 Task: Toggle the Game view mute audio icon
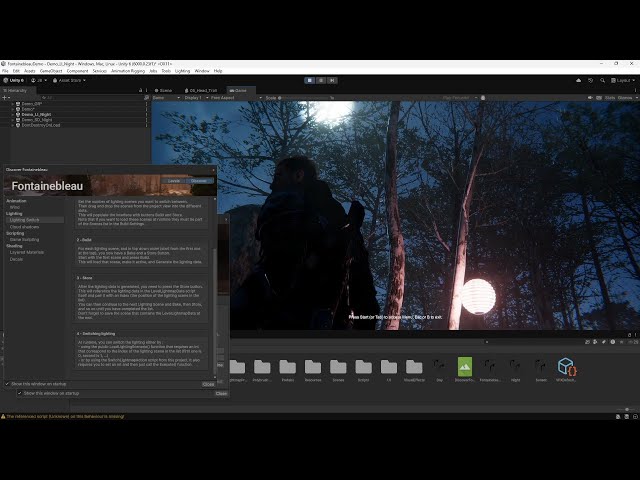coord(590,98)
